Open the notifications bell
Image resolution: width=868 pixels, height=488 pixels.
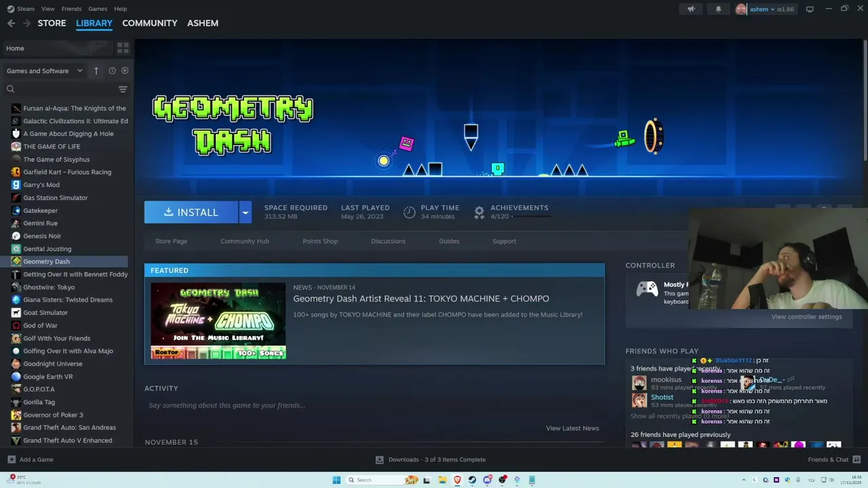point(718,9)
